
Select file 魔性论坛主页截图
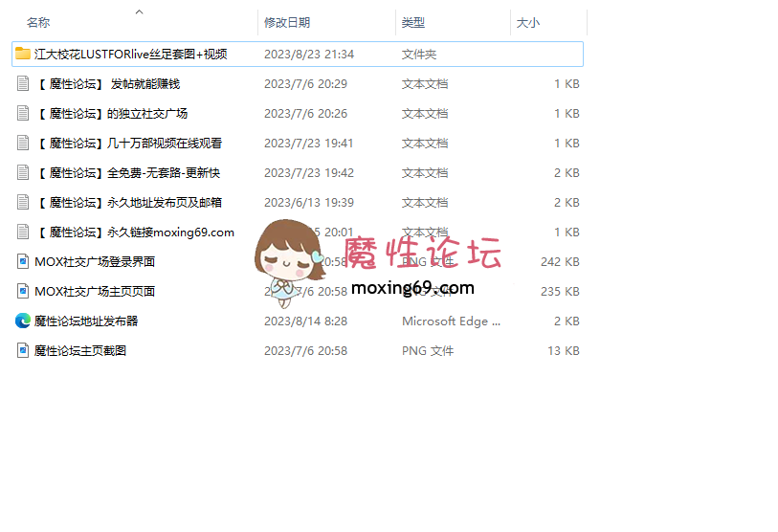(79, 351)
